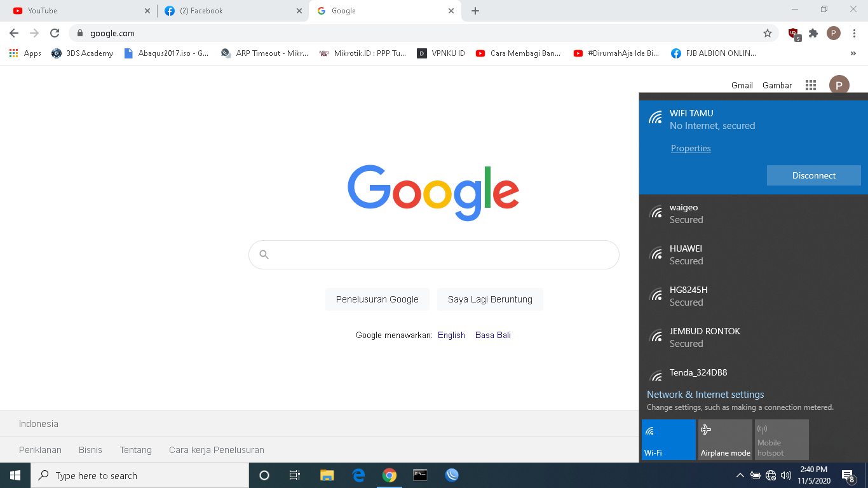Open Properties of WIFI TAMU network
Screen dimensions: 868x488
(691, 148)
